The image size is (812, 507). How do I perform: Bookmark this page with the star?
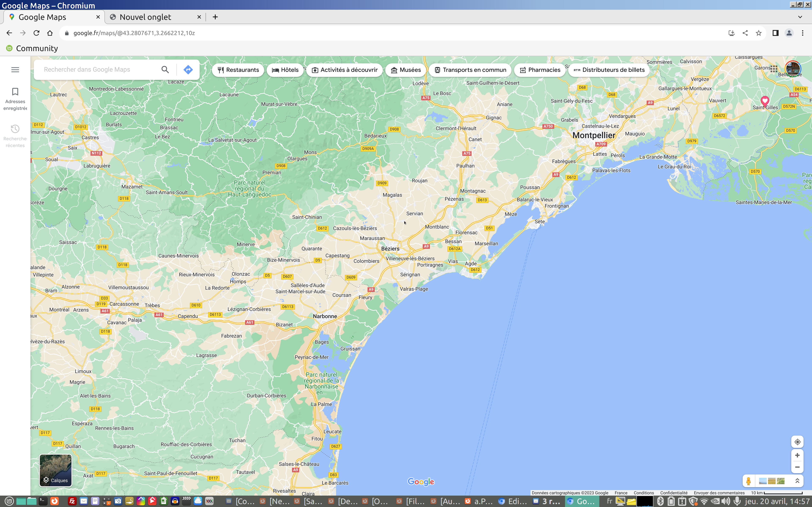click(x=759, y=33)
